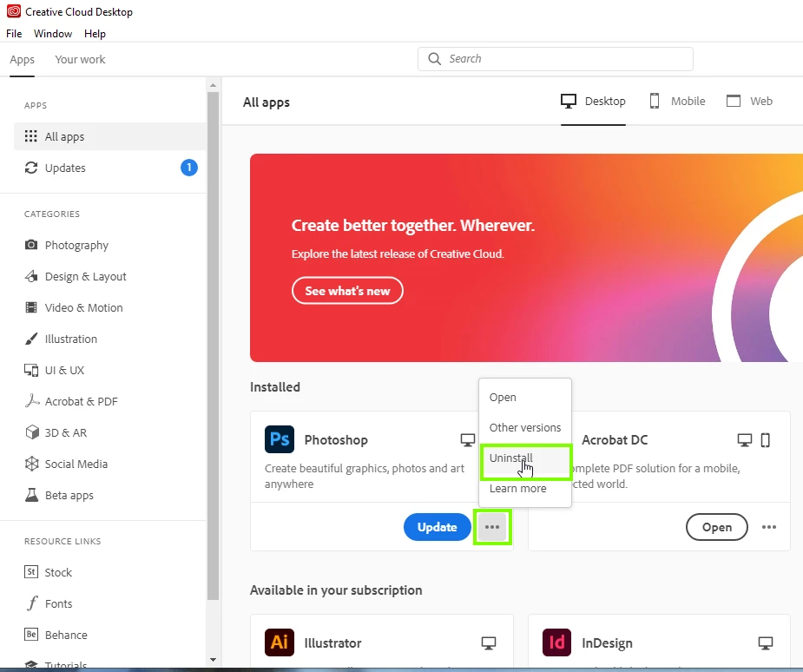Click the sidebar scrollbar thumb
Screen dimensions: 803x672
point(213,346)
